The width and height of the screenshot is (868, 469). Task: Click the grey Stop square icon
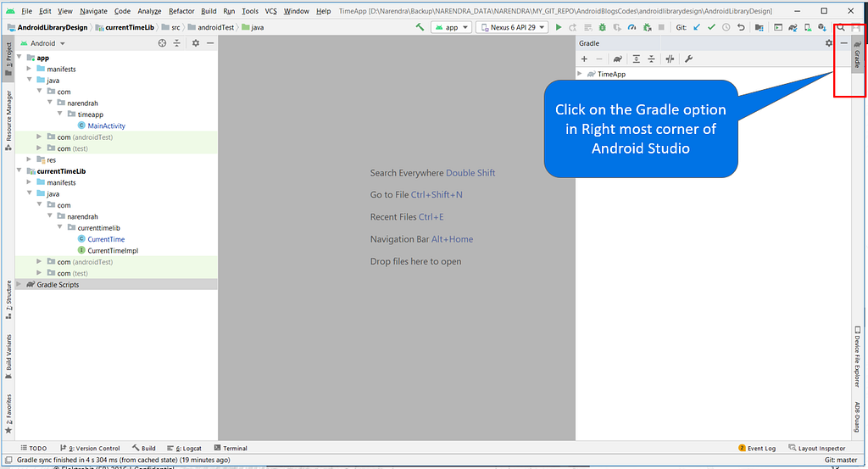(x=661, y=27)
